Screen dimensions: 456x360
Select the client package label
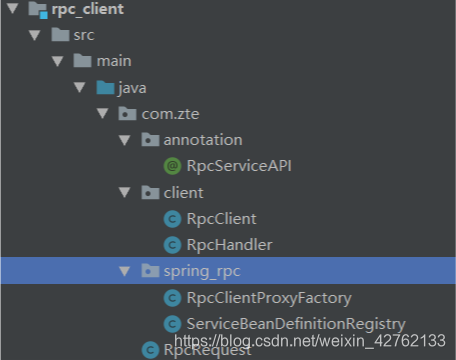pyautogui.click(x=184, y=193)
